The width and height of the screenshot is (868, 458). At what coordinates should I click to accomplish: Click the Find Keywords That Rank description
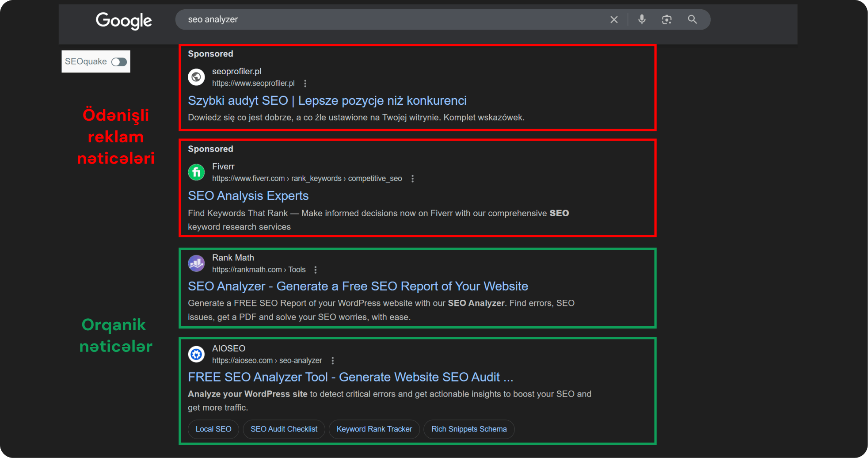(378, 220)
